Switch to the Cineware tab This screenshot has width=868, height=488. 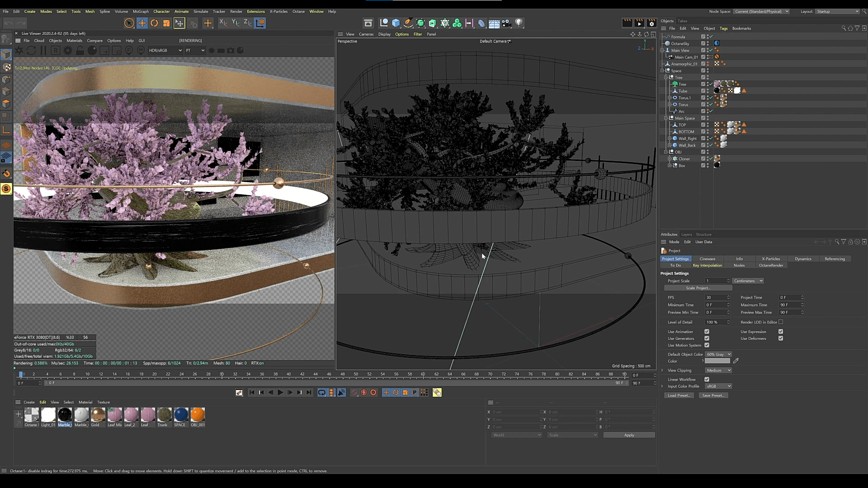(x=708, y=259)
